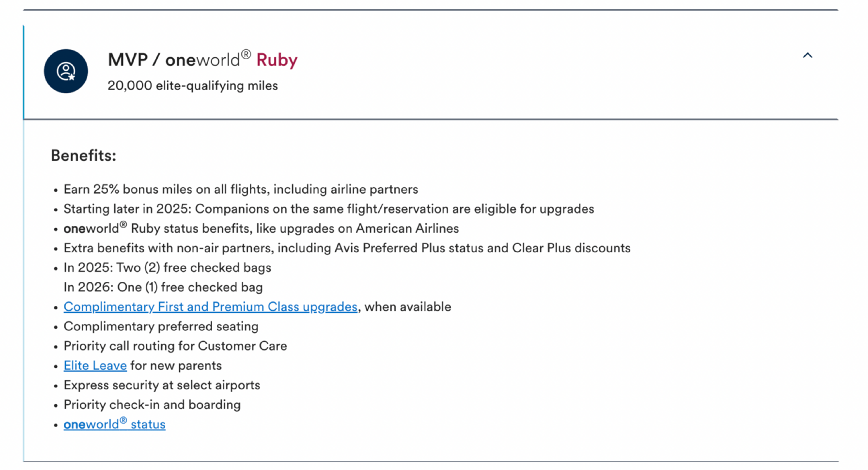This screenshot has width=868, height=470.
Task: Click the Priority check-in and boarding bullet
Action: [152, 405]
